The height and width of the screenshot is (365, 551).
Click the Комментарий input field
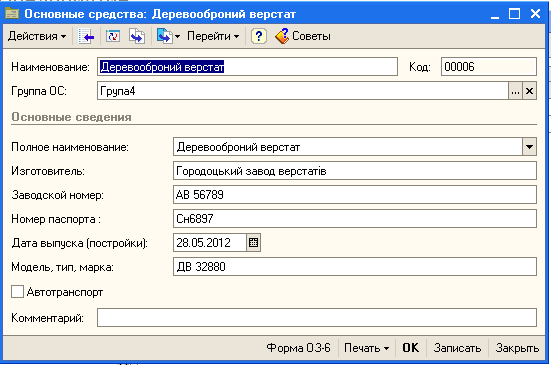pos(317,318)
